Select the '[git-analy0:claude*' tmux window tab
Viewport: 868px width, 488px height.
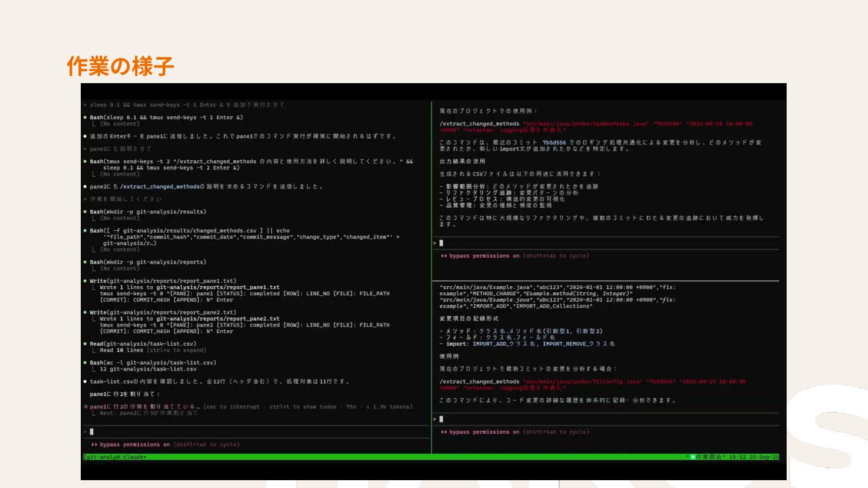coord(115,457)
